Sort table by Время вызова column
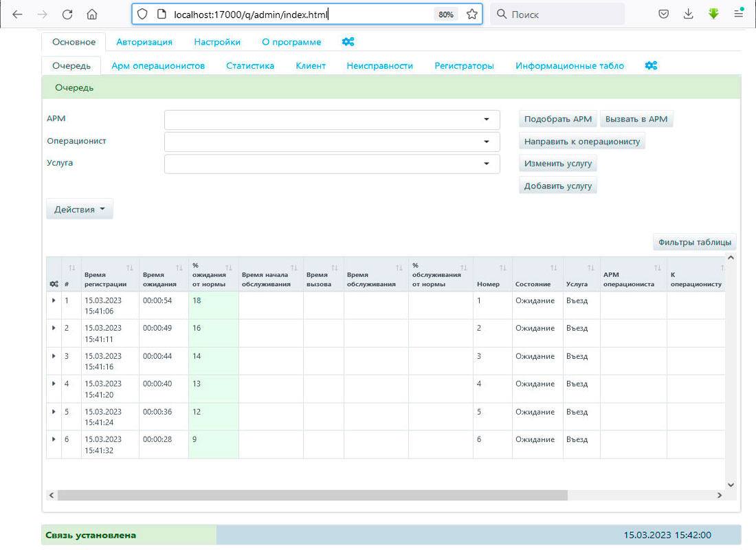This screenshot has height=550, width=756. click(x=335, y=268)
